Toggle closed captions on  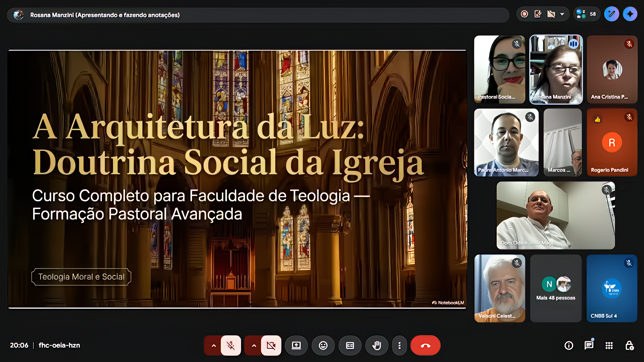[x=350, y=346]
